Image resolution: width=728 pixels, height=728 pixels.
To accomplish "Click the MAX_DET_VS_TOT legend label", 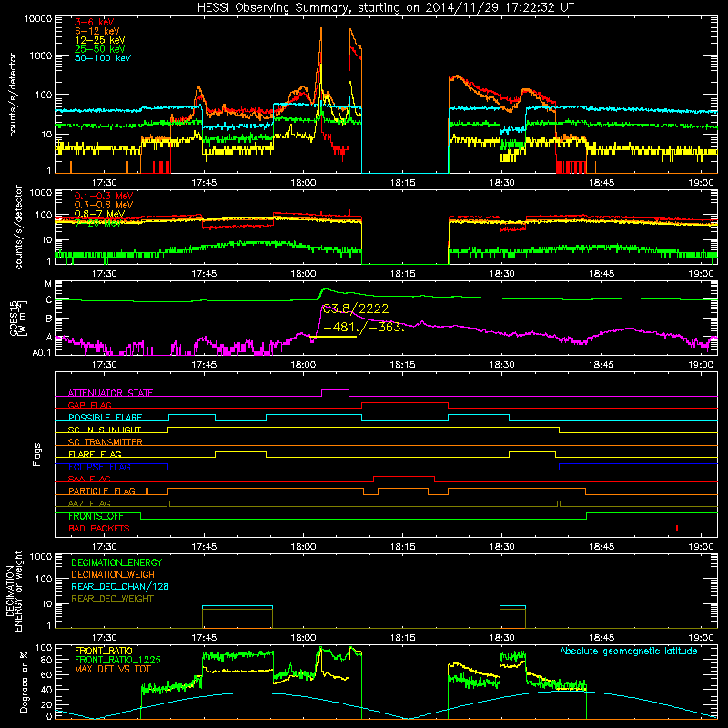I will pyautogui.click(x=110, y=669).
